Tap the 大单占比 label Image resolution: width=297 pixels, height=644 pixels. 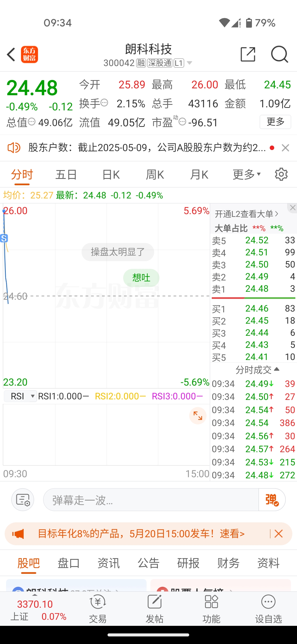click(x=231, y=228)
